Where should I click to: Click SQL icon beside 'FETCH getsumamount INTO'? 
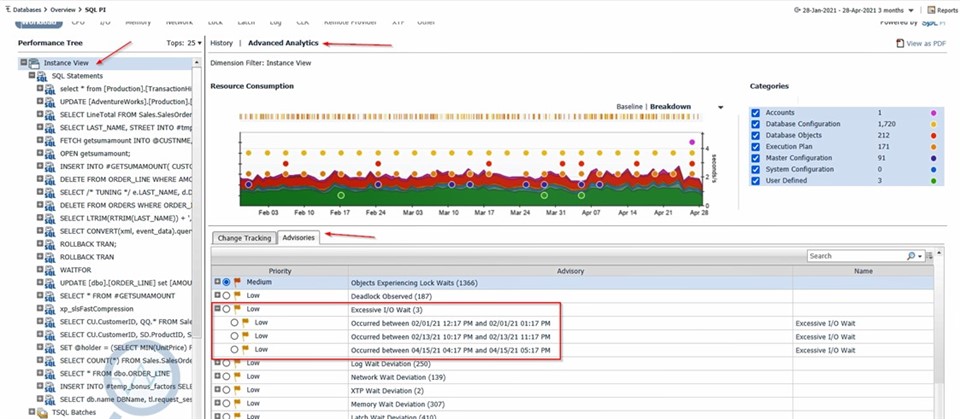pos(50,141)
